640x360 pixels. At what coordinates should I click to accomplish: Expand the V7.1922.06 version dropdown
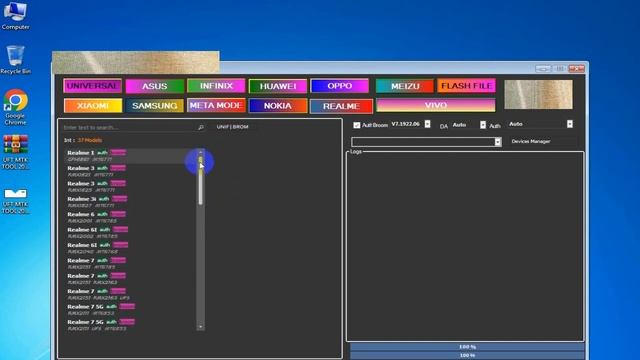(427, 124)
